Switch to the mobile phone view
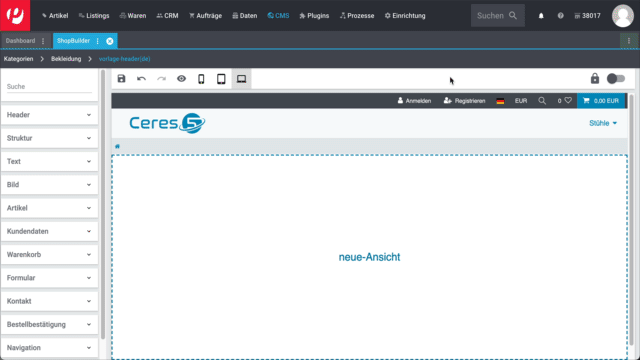Viewport: 640px width, 360px height. pos(201,79)
